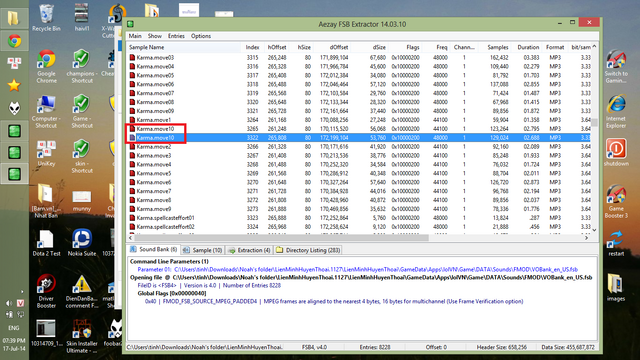Click the Parameter 01 file path line

tap(358, 269)
